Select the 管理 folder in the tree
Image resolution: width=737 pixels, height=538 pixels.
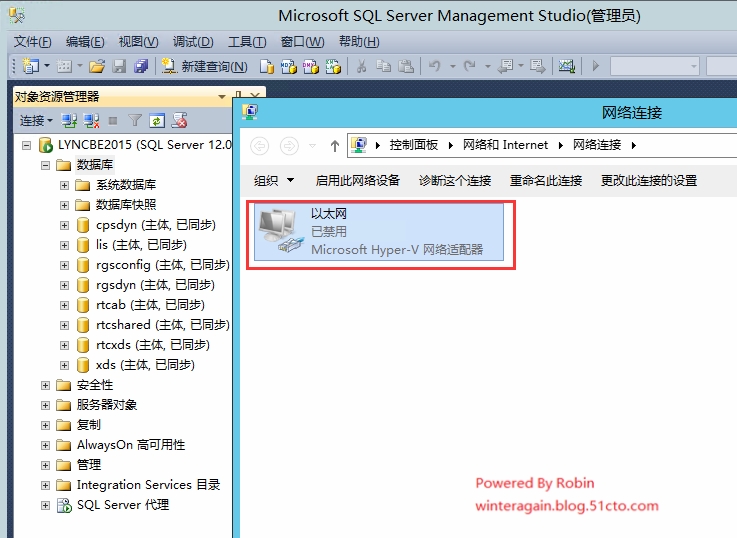point(88,465)
